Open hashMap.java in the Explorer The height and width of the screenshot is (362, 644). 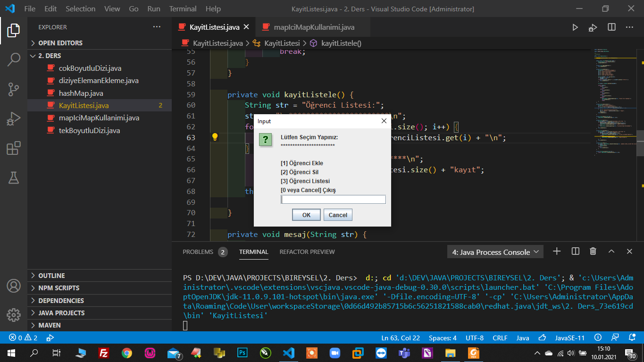[81, 93]
